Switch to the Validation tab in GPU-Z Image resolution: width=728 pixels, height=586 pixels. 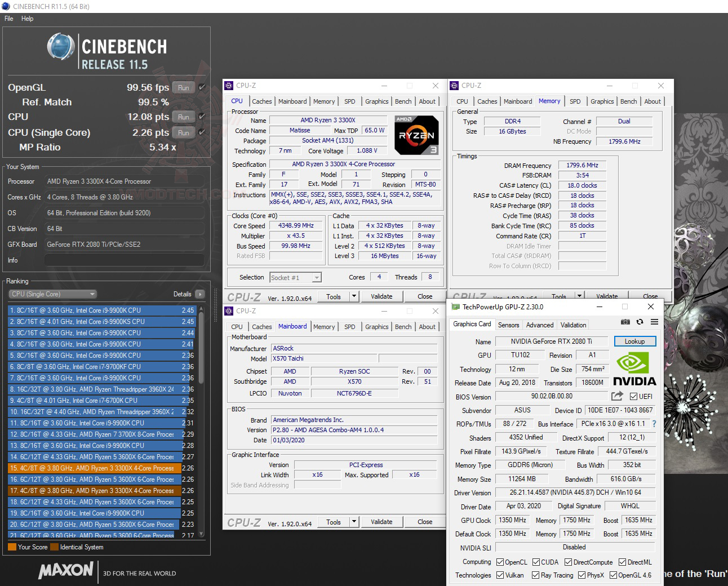[x=574, y=325]
